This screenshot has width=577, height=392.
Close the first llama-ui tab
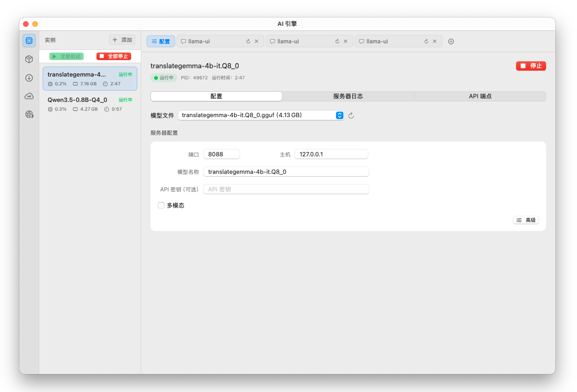(257, 42)
